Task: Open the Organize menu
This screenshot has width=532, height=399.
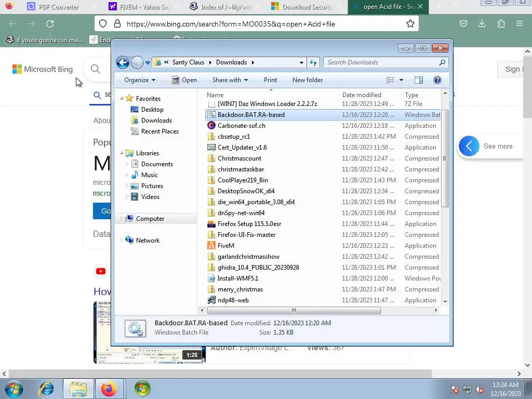Action: click(140, 80)
